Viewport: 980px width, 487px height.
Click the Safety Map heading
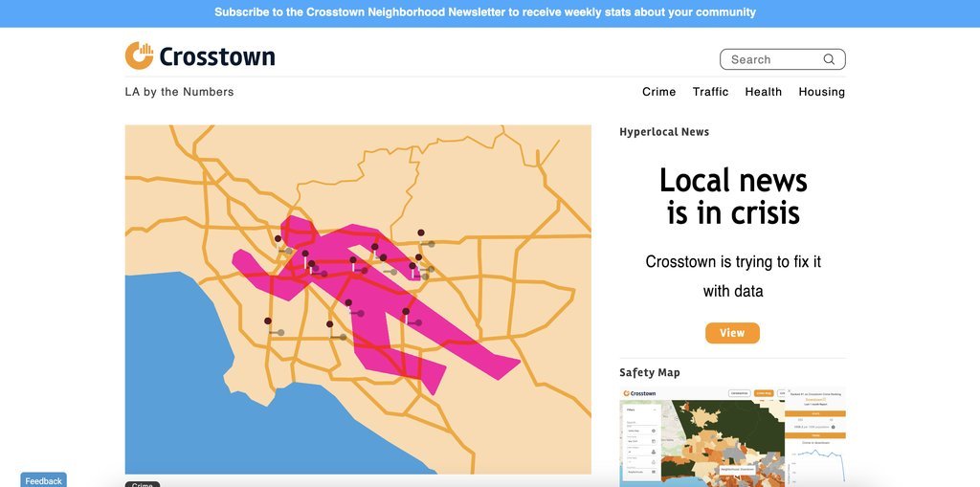650,372
